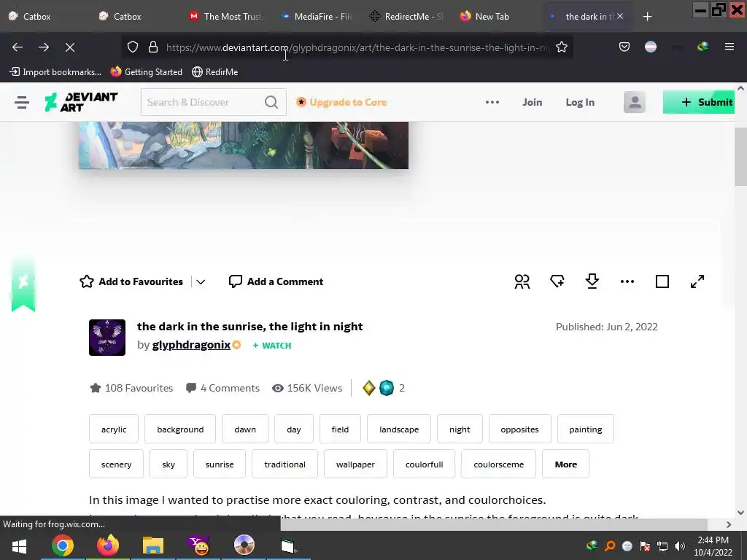Open the tracking protection shield icon
Screen dimensions: 747x560
(133, 47)
